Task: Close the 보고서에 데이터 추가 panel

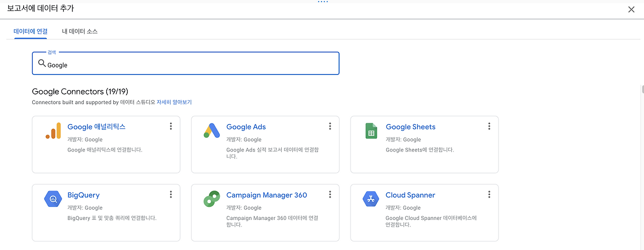Action: click(631, 9)
